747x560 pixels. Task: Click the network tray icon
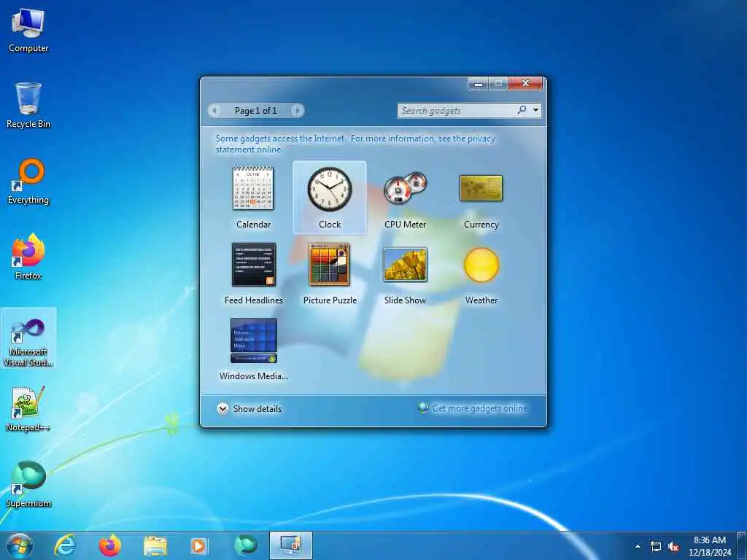(656, 547)
